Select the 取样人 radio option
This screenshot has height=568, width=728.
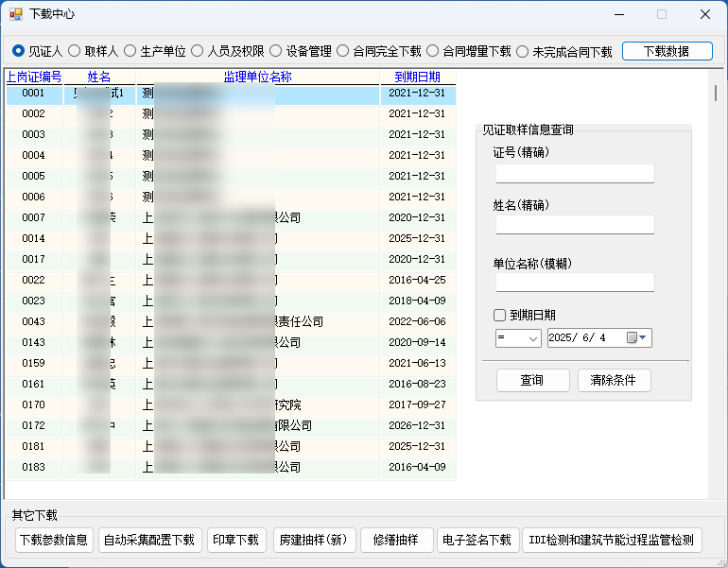tap(74, 52)
